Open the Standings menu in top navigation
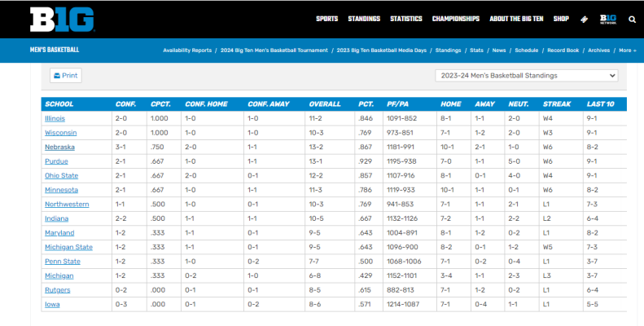 [x=364, y=19]
